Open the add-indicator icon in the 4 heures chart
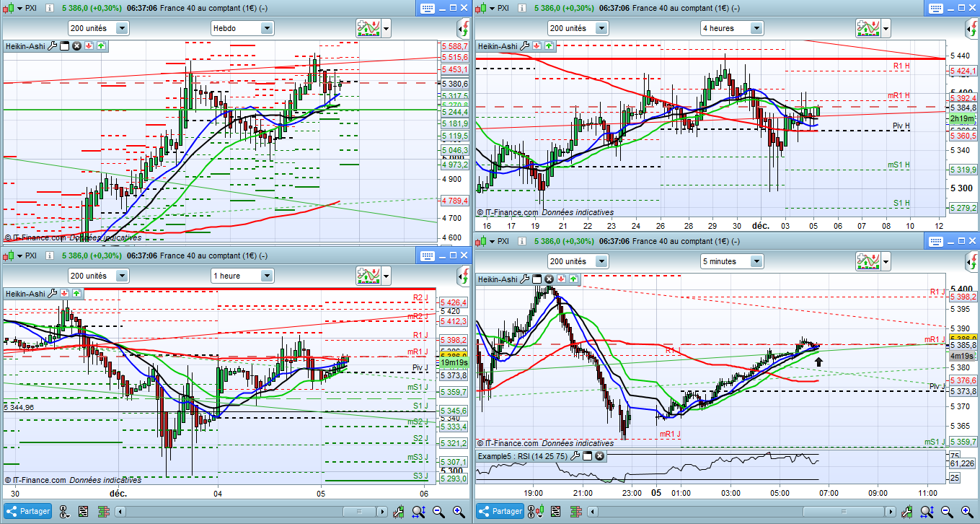 (x=868, y=28)
